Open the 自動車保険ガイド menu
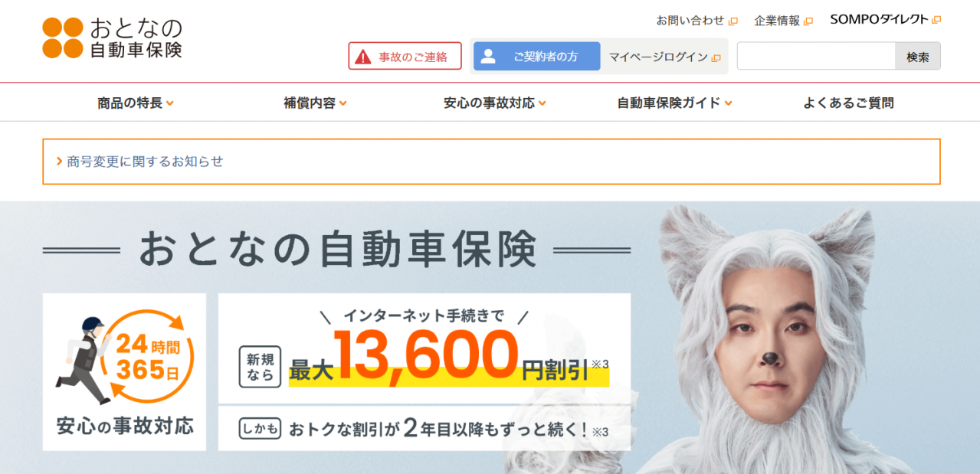 674,103
